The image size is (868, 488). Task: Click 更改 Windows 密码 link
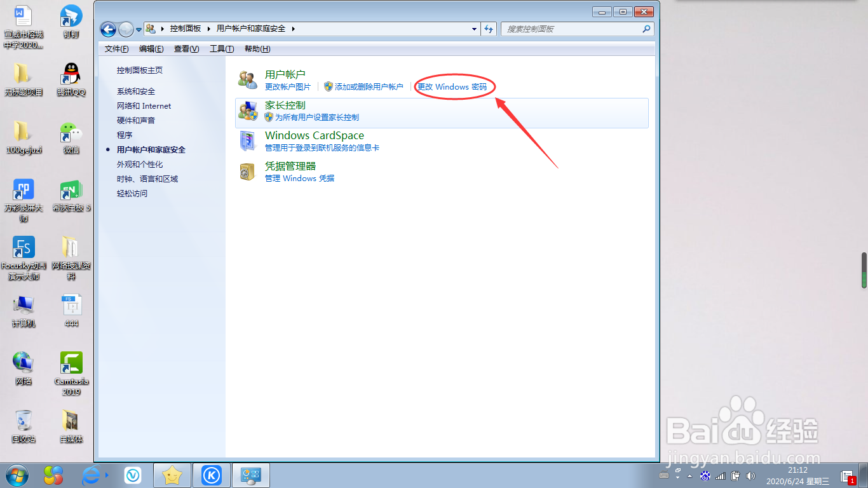(452, 87)
